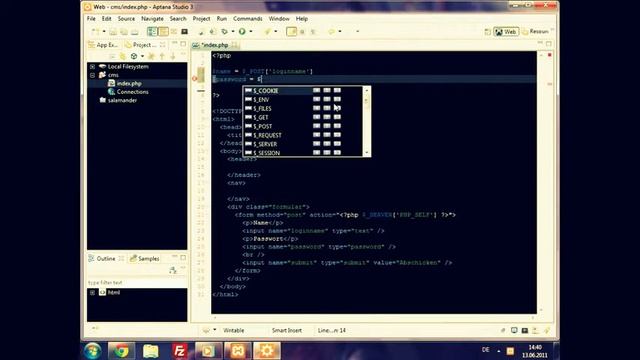Choose $_COOKIE from the autocomplete list
640x360 pixels.
[302, 91]
